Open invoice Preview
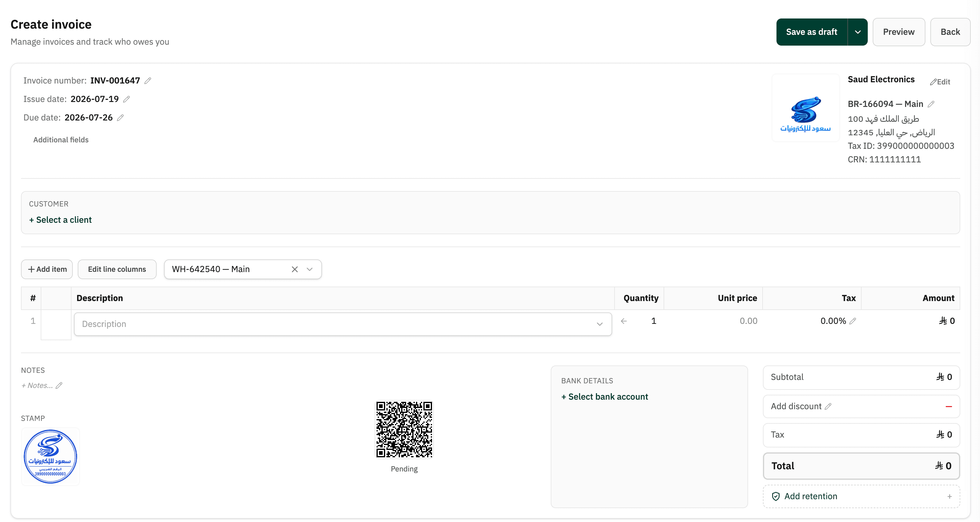 point(899,32)
